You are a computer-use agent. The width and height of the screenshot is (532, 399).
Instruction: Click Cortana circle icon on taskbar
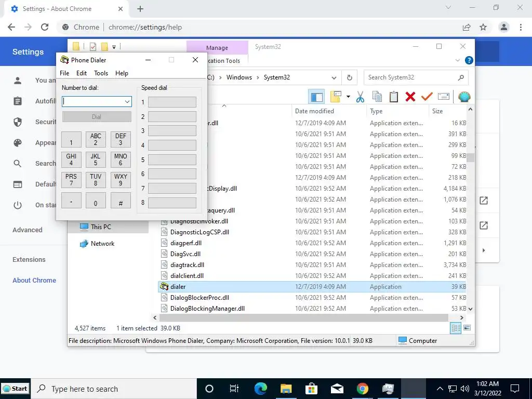click(209, 389)
